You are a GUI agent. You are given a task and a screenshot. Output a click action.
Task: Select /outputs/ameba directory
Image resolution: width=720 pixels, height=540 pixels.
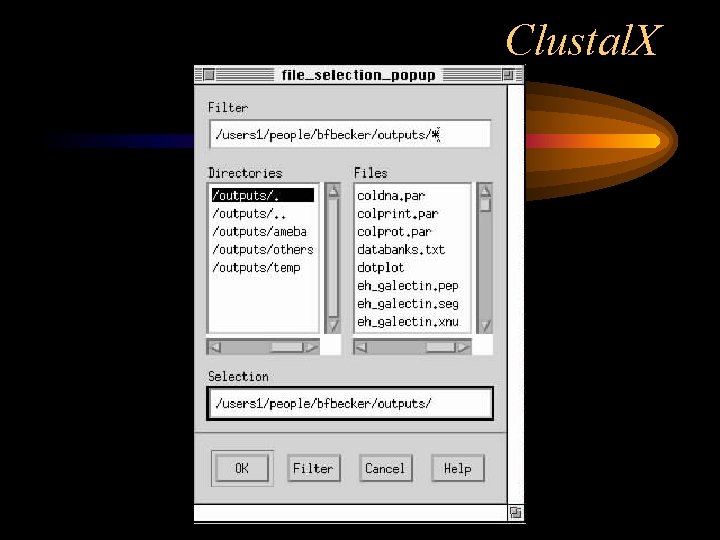coord(263,231)
